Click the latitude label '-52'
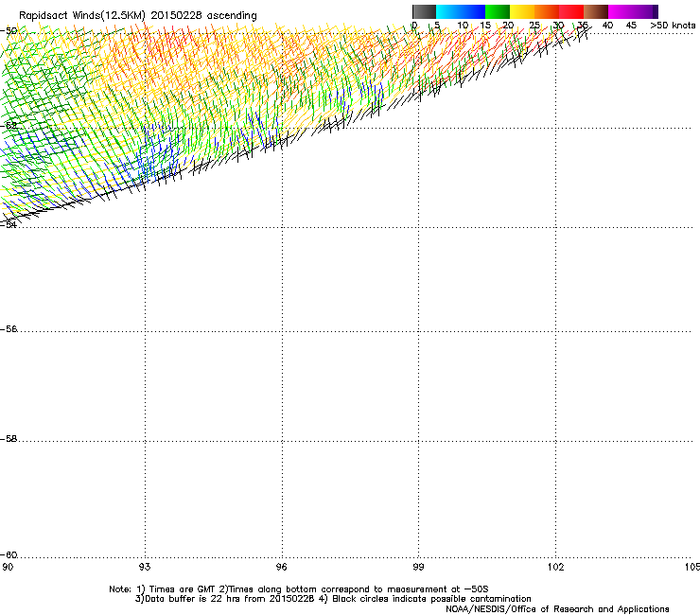 click(9, 126)
